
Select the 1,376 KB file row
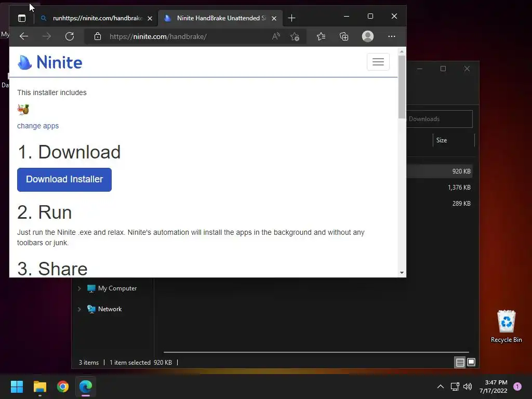point(440,187)
